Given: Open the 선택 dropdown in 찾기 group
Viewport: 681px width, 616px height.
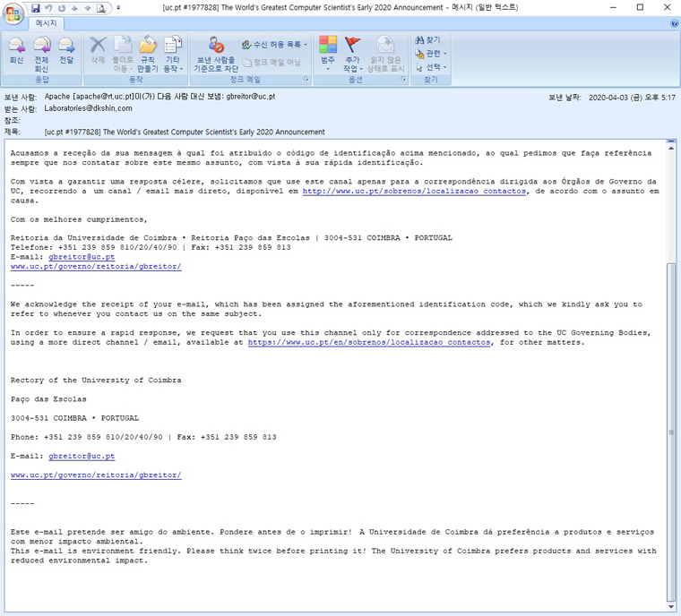Looking at the screenshot, I should coord(432,67).
